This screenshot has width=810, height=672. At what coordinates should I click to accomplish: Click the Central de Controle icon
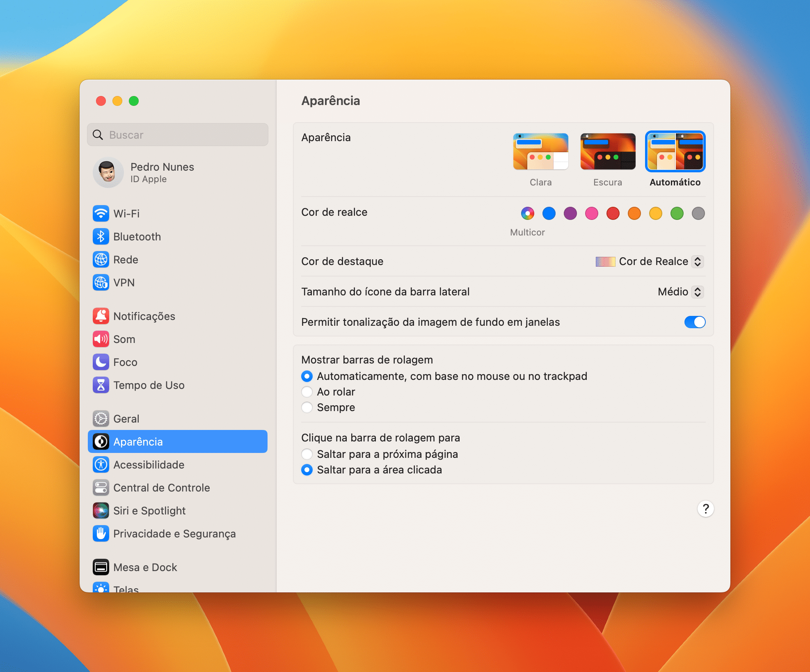101,487
